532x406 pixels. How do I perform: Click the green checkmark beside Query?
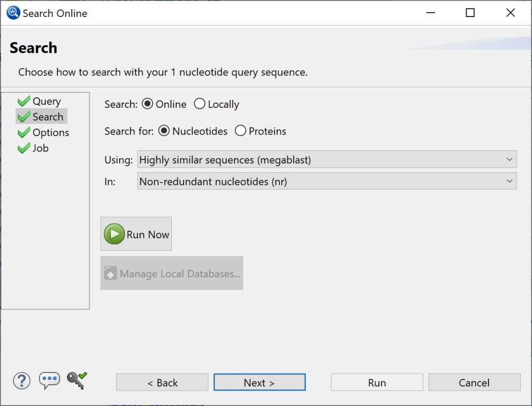pos(24,101)
